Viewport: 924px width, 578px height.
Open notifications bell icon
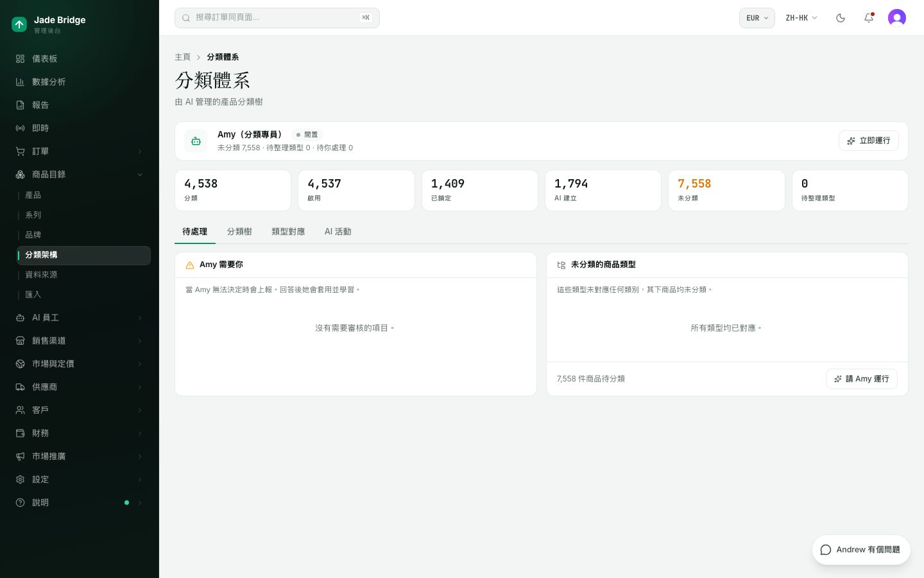click(x=869, y=18)
